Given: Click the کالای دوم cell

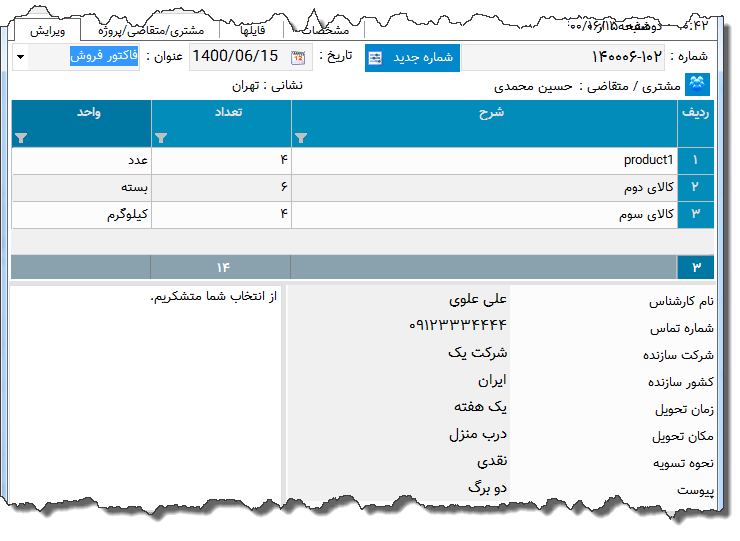Looking at the screenshot, I should (485, 187).
